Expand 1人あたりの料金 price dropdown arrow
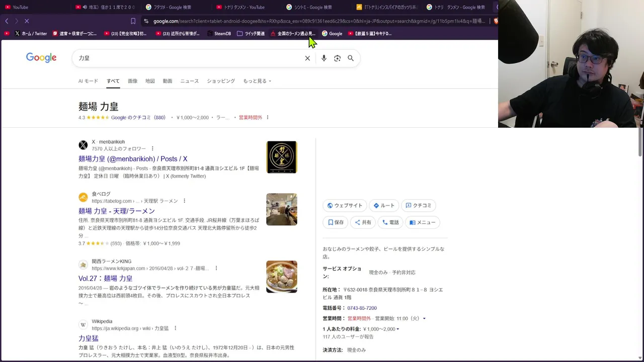The image size is (644, 362). (x=398, y=329)
